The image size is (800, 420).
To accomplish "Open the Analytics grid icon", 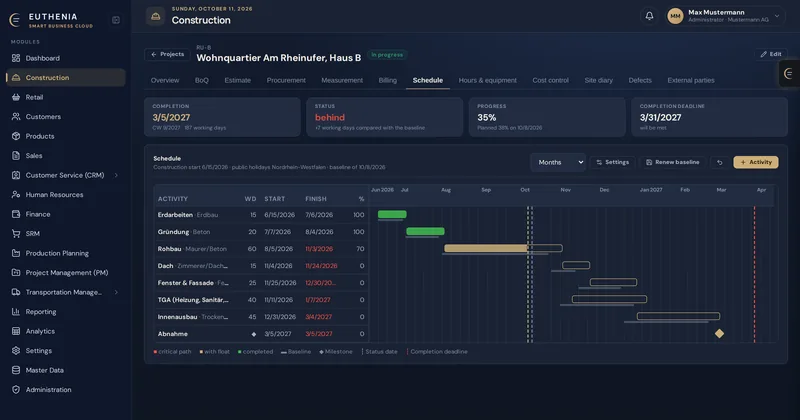I will [x=16, y=331].
